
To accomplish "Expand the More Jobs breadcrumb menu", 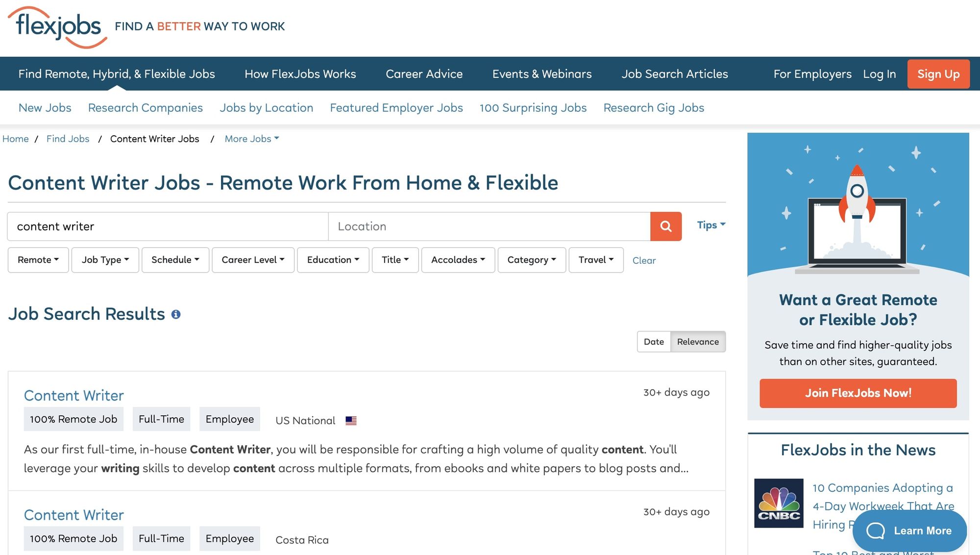I will (251, 139).
